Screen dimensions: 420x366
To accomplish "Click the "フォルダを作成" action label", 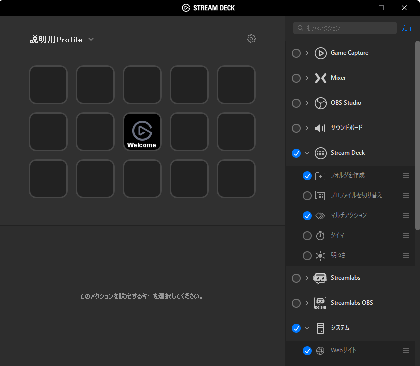I will pos(348,176).
